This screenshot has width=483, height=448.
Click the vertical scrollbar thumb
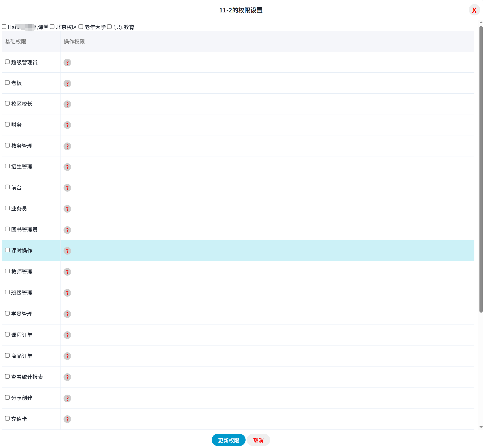481,169
